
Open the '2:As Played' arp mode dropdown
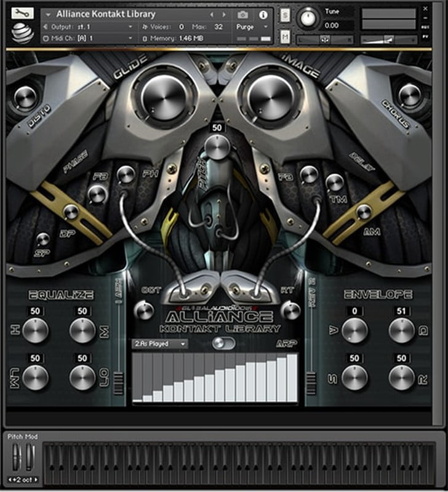160,344
